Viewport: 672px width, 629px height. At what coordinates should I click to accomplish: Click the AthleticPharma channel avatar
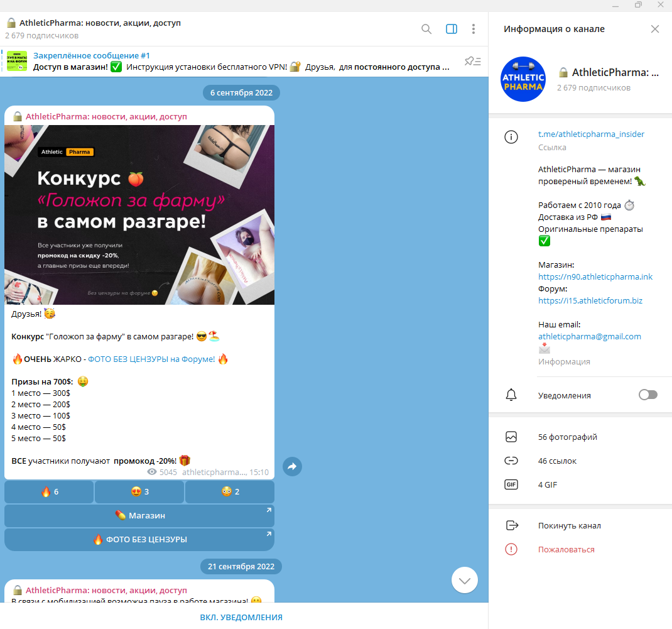tap(523, 79)
